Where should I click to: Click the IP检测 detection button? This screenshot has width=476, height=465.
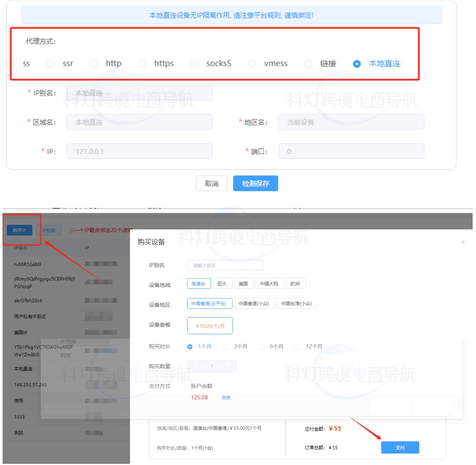49,230
